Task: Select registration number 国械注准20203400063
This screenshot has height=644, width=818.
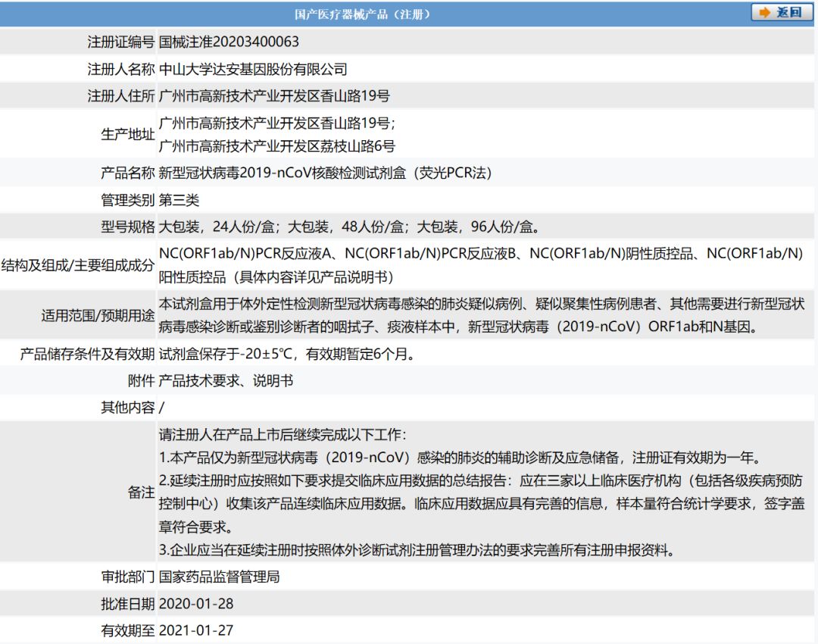Action: (229, 42)
